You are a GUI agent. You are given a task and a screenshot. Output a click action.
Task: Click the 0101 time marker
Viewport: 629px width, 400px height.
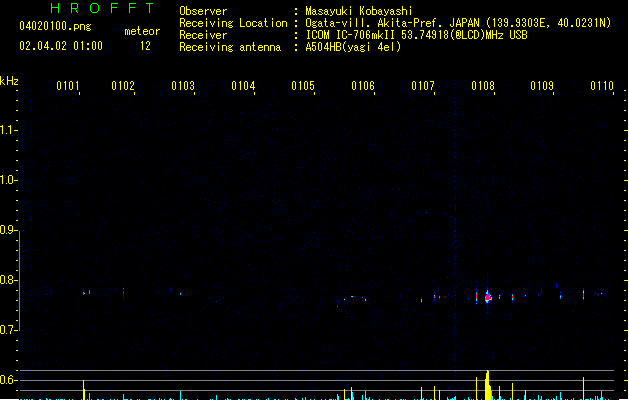pyautogui.click(x=68, y=86)
